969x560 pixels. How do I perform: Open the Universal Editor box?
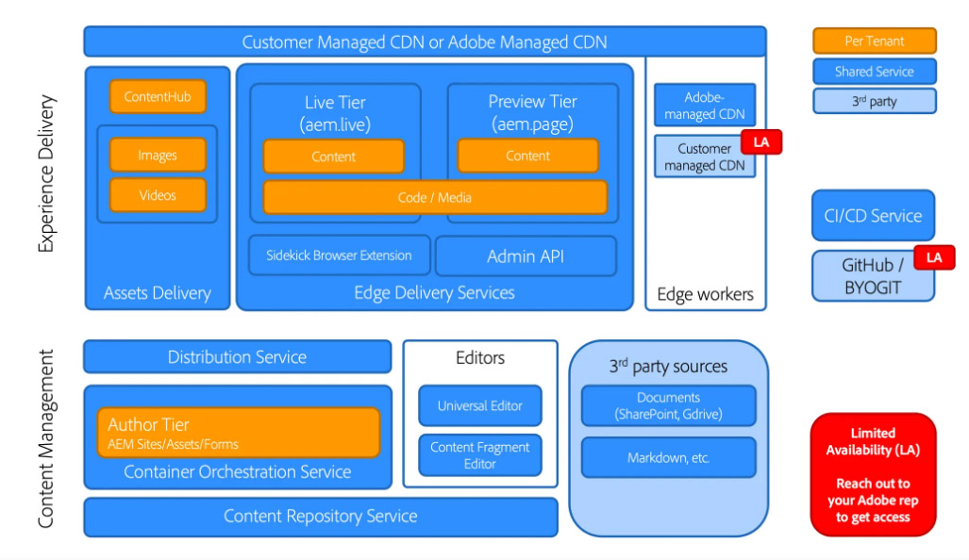pyautogui.click(x=480, y=406)
